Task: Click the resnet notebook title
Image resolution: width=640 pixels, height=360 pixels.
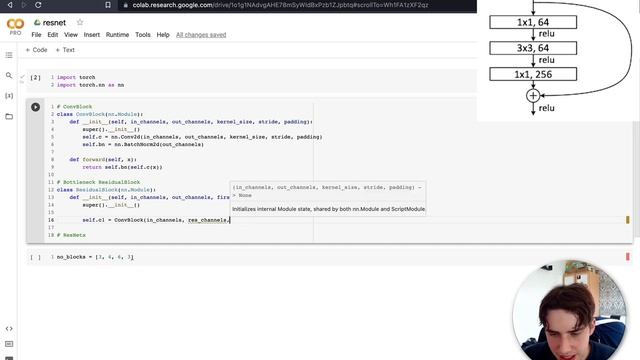Action: [54, 22]
